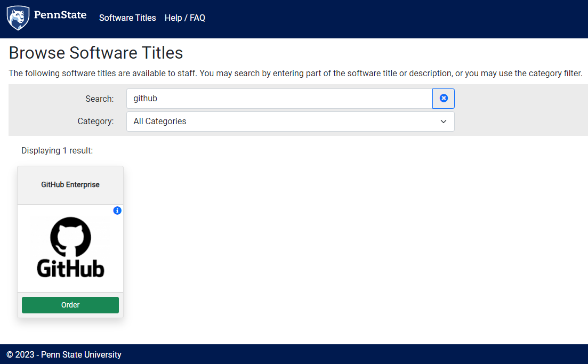Open software details via the circular info icon
The image size is (588, 364).
click(117, 211)
